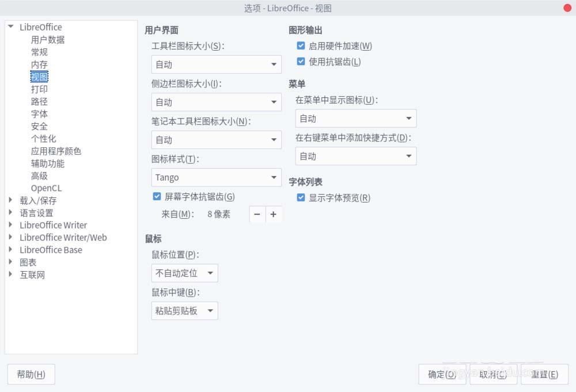This screenshot has width=576, height=392.
Task: Click the 帮助 button
Action: 31,374
